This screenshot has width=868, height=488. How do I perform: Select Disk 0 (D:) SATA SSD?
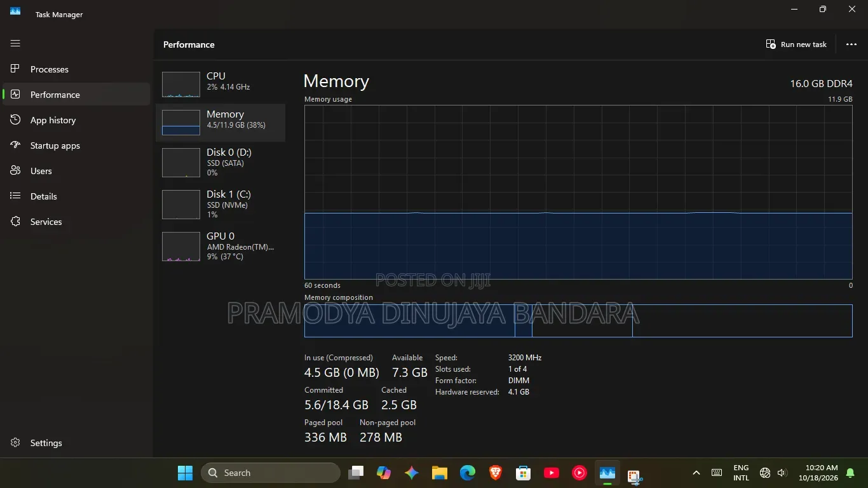pos(220,163)
